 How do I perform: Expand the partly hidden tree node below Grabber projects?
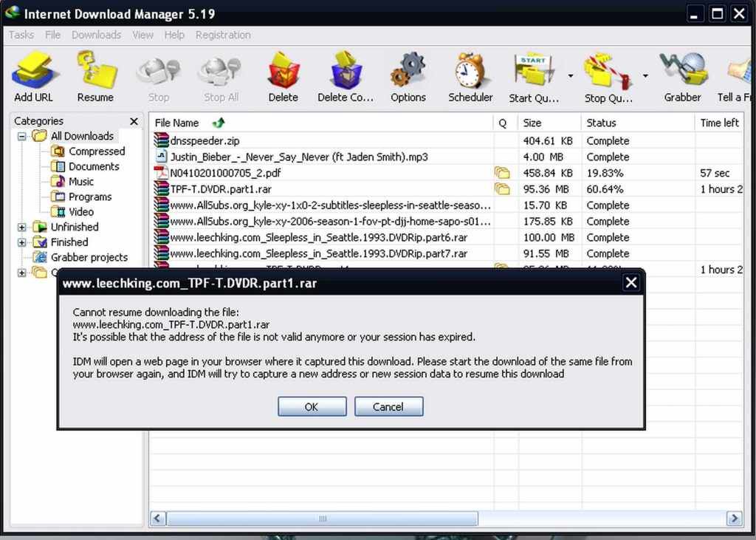[x=21, y=273]
